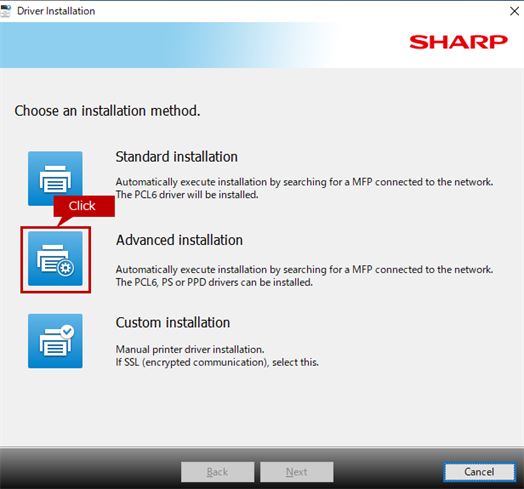
Task: Cancel the driver installation
Action: pyautogui.click(x=479, y=472)
